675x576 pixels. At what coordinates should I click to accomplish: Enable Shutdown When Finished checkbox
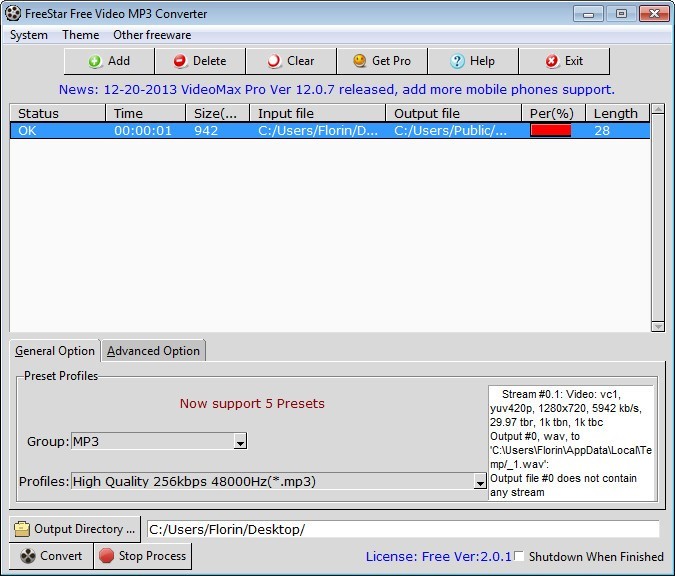(x=519, y=556)
